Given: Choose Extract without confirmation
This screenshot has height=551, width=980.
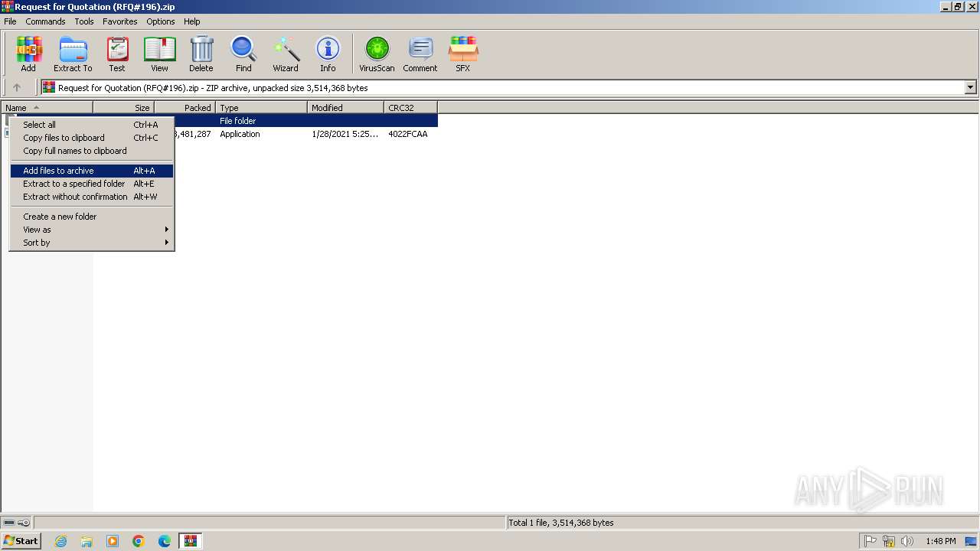Looking at the screenshot, I should (92, 197).
